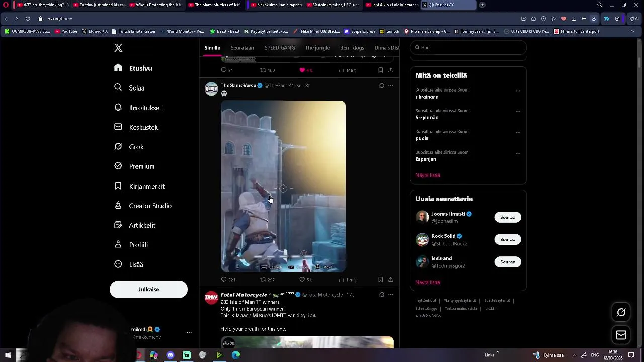644x362 pixels.
Task: Click the Julkaise post button
Action: 148,289
